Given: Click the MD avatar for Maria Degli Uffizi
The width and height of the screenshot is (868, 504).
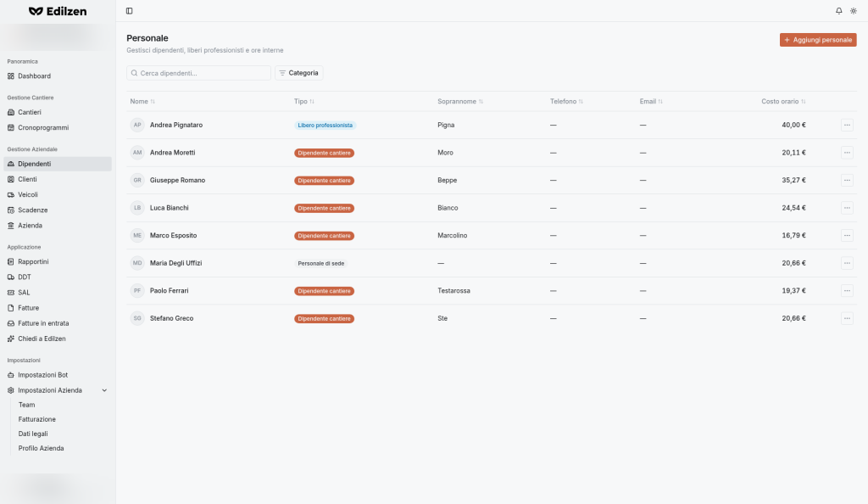Looking at the screenshot, I should tap(137, 263).
